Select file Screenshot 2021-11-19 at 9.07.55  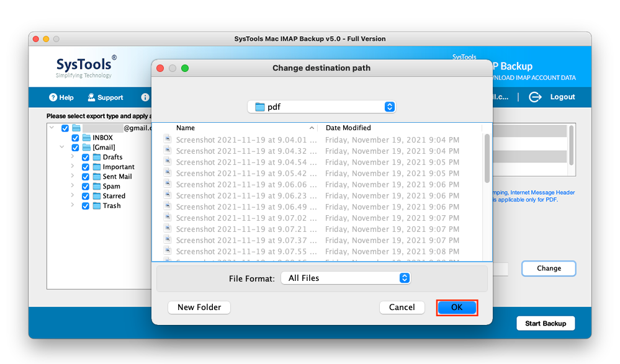pyautogui.click(x=317, y=251)
